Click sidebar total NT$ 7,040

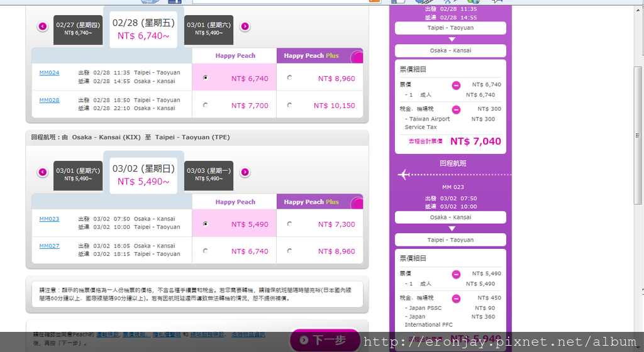(x=475, y=141)
